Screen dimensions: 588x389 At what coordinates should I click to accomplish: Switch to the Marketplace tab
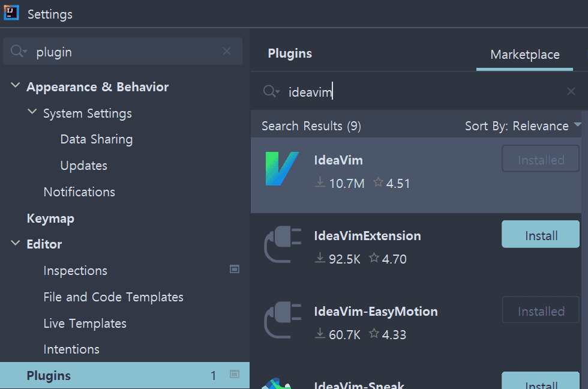click(x=524, y=55)
